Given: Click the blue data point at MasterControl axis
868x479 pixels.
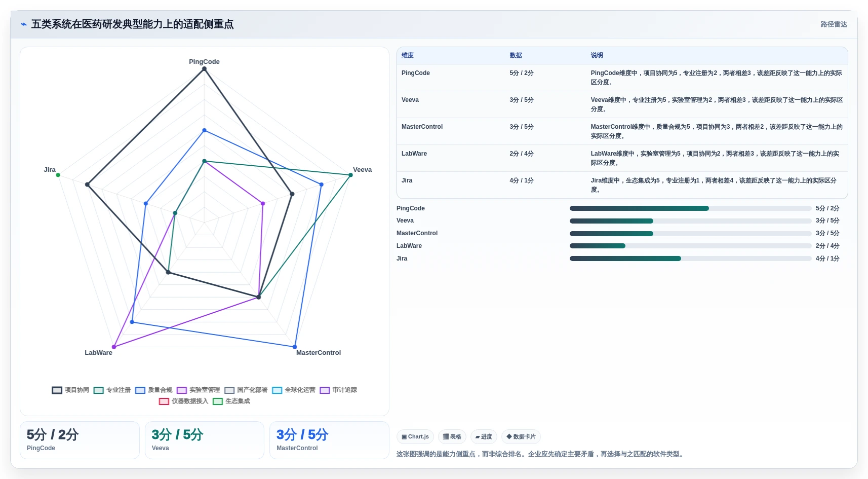Looking at the screenshot, I should [x=295, y=347].
